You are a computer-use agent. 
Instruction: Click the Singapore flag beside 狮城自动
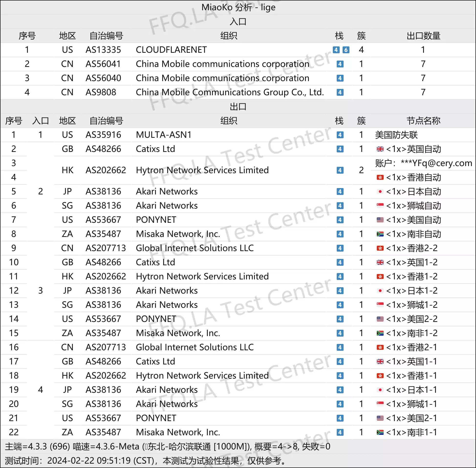point(380,205)
